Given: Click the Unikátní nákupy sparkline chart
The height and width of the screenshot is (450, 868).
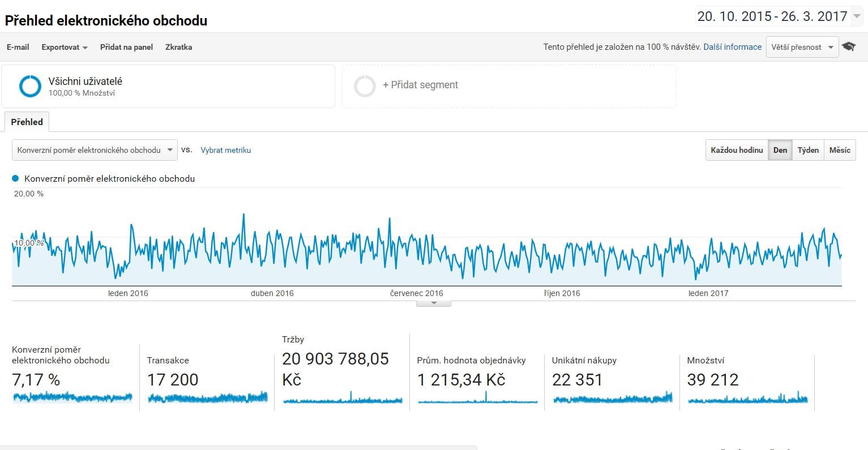Looking at the screenshot, I should (x=612, y=398).
